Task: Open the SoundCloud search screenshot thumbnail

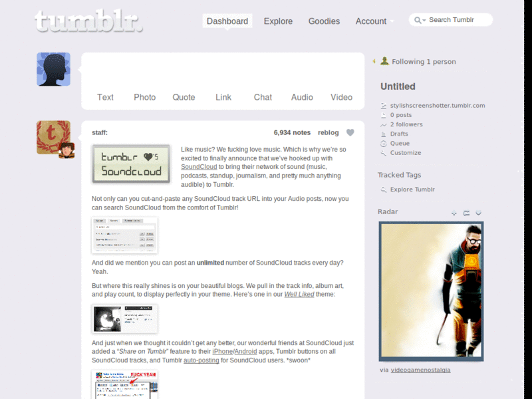Action: [x=124, y=235]
